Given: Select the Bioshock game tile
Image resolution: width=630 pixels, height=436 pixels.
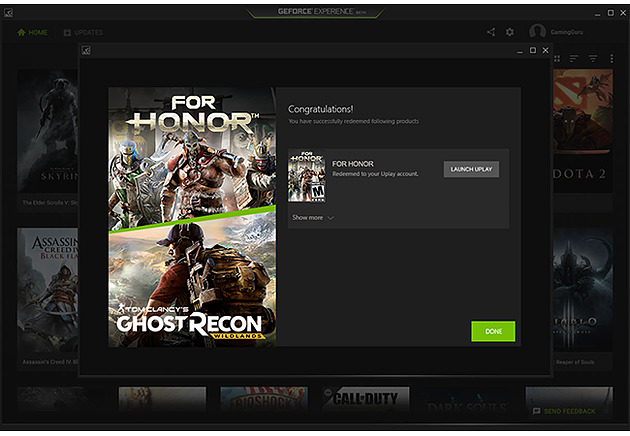Looking at the screenshot, I should (x=264, y=400).
